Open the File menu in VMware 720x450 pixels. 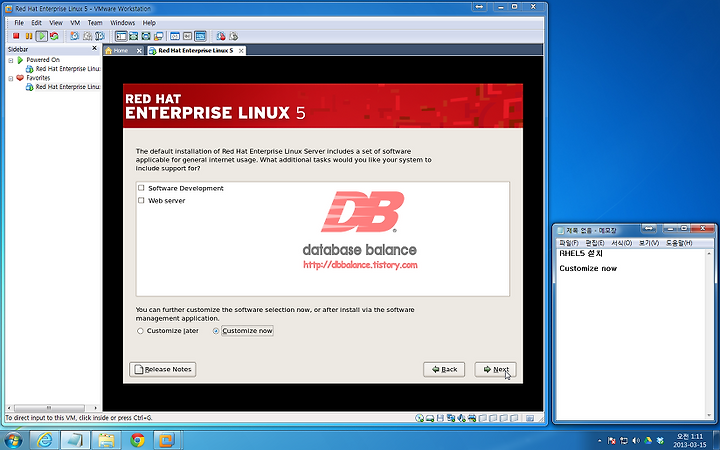click(19, 22)
